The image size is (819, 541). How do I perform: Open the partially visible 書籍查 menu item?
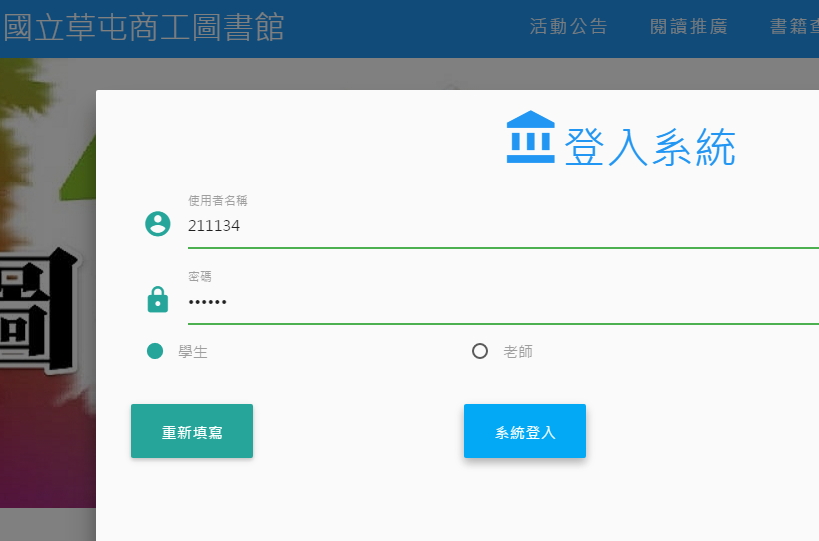(794, 27)
